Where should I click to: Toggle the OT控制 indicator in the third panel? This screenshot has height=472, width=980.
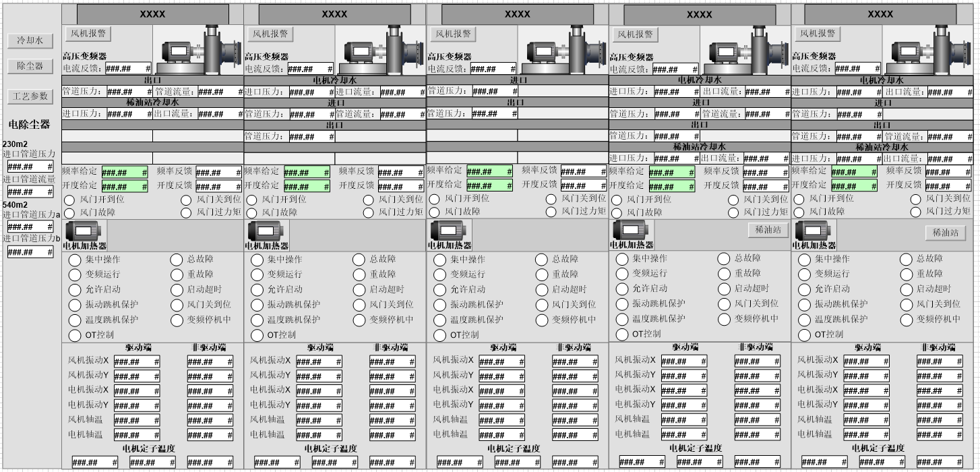[439, 335]
